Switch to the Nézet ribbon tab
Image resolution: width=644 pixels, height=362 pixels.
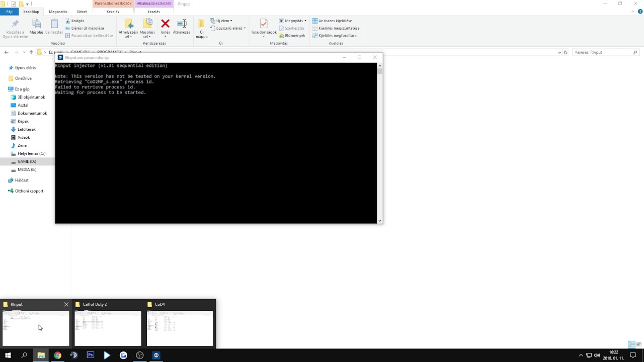pyautogui.click(x=82, y=12)
